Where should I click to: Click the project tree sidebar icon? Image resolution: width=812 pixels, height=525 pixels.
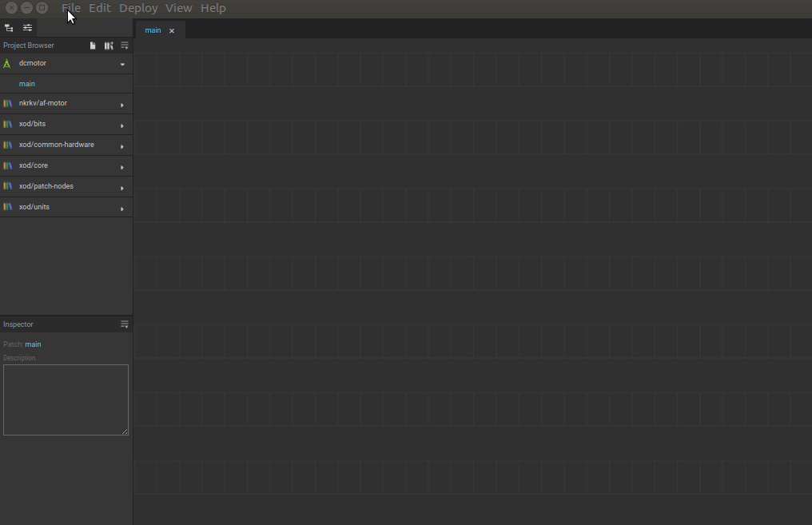tap(9, 28)
